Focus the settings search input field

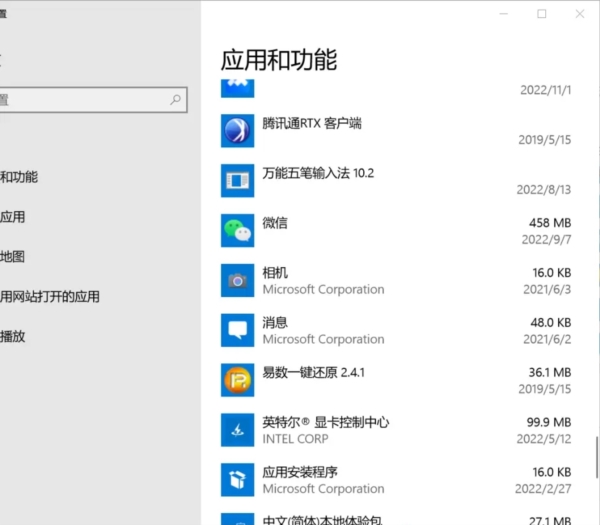tap(93, 100)
